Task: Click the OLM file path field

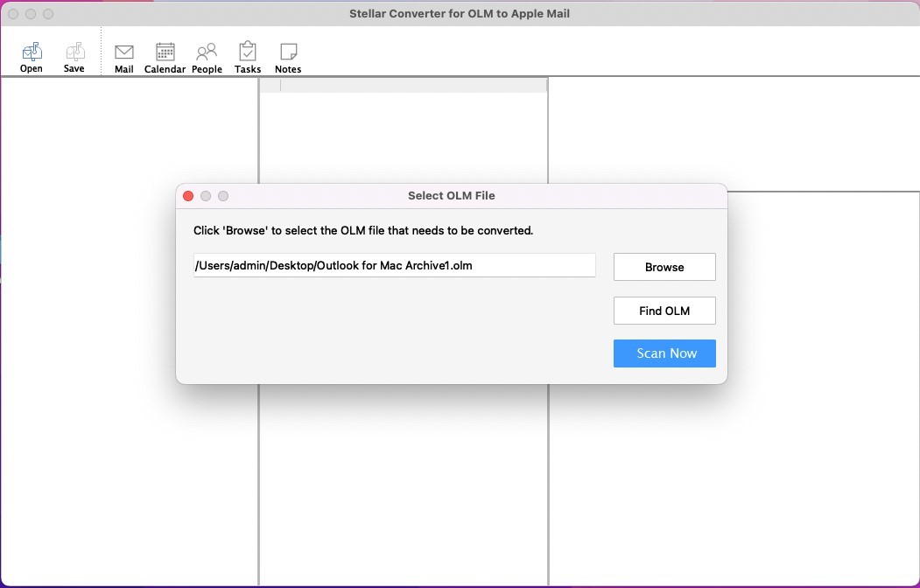Action: coord(394,265)
